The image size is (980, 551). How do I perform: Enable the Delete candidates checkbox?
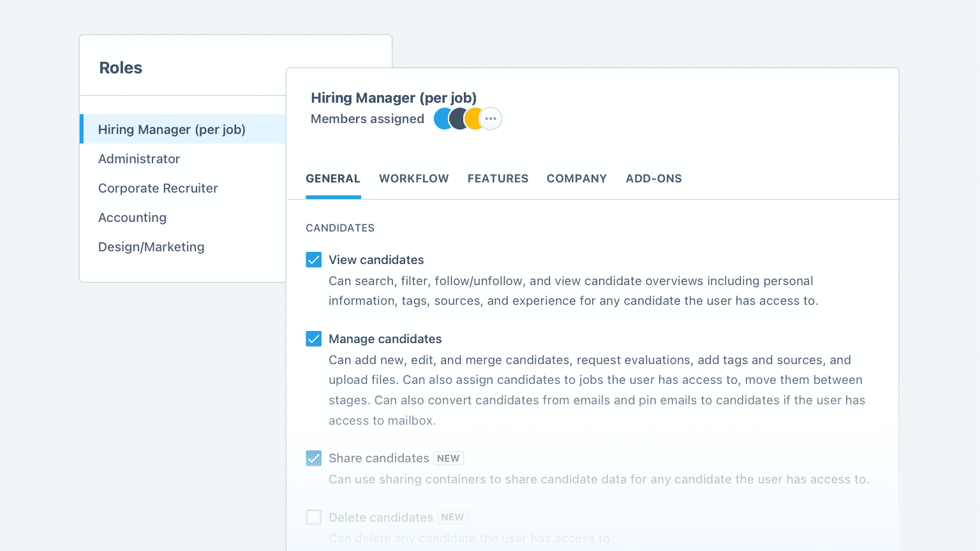(313, 517)
